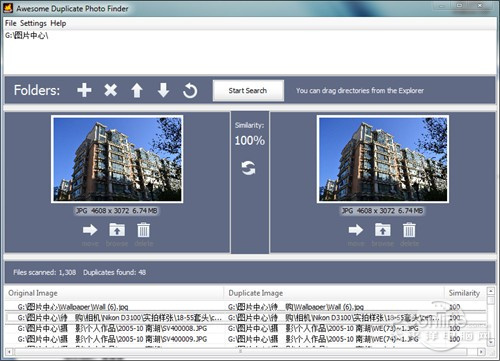Image resolution: width=500 pixels, height=361 pixels.
Task: Move the original image using the left arrow icon
Action: coord(90,230)
